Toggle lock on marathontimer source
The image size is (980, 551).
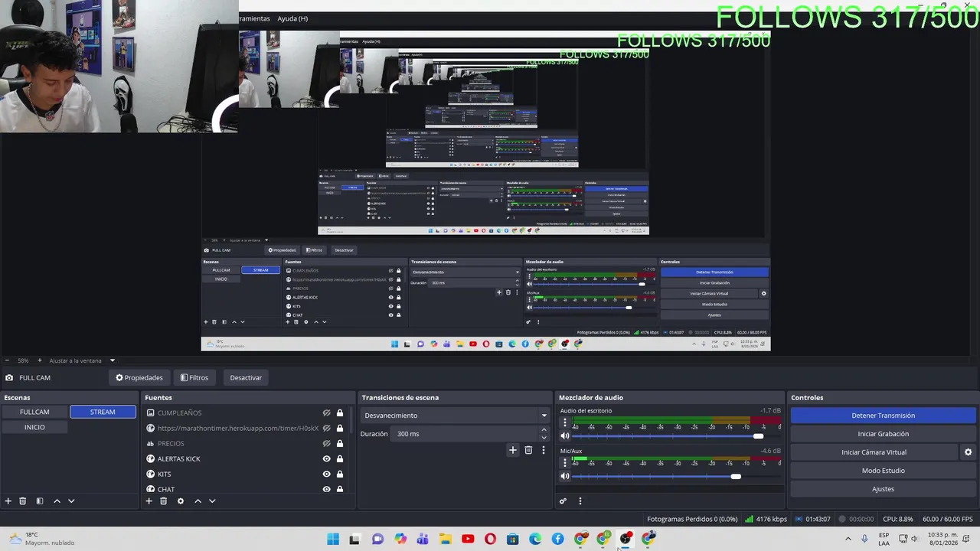click(x=340, y=429)
